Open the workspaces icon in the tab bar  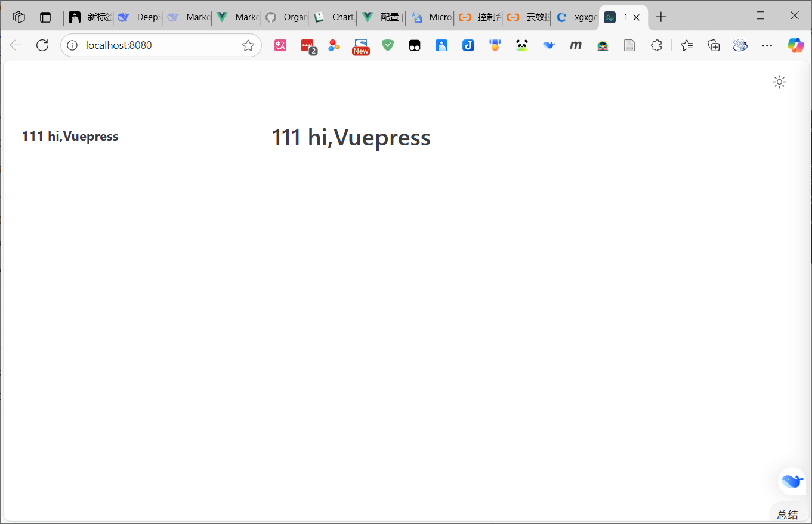pos(19,17)
